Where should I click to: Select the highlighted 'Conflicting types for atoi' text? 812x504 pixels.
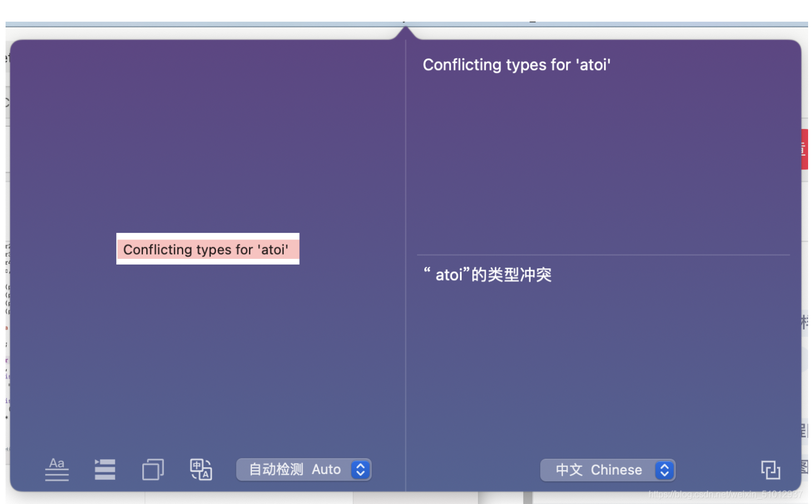tap(207, 249)
